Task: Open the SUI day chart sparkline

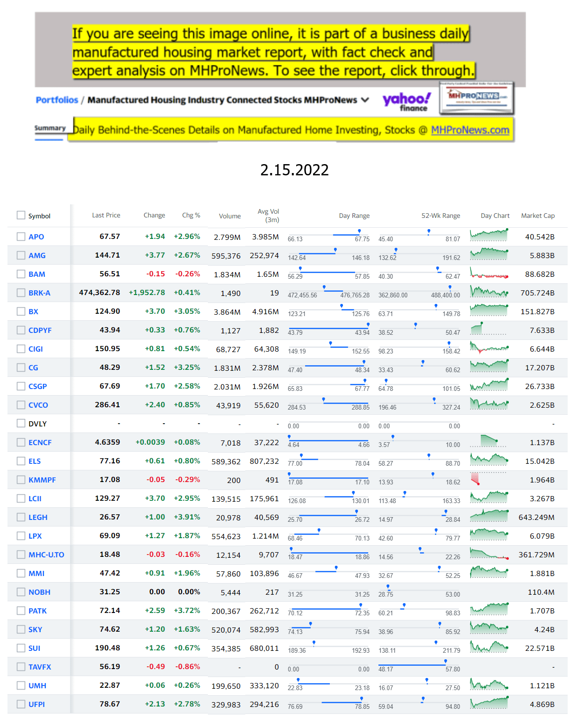Action: (x=489, y=646)
